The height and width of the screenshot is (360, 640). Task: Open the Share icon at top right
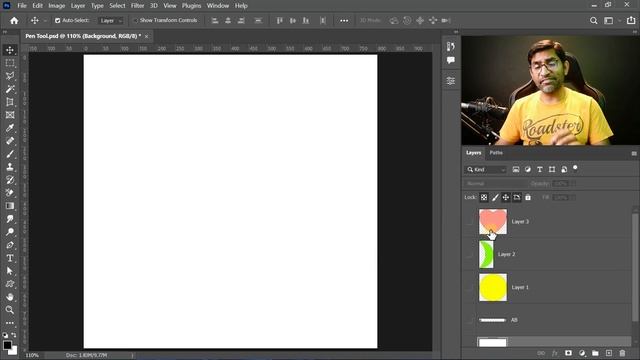click(x=631, y=20)
